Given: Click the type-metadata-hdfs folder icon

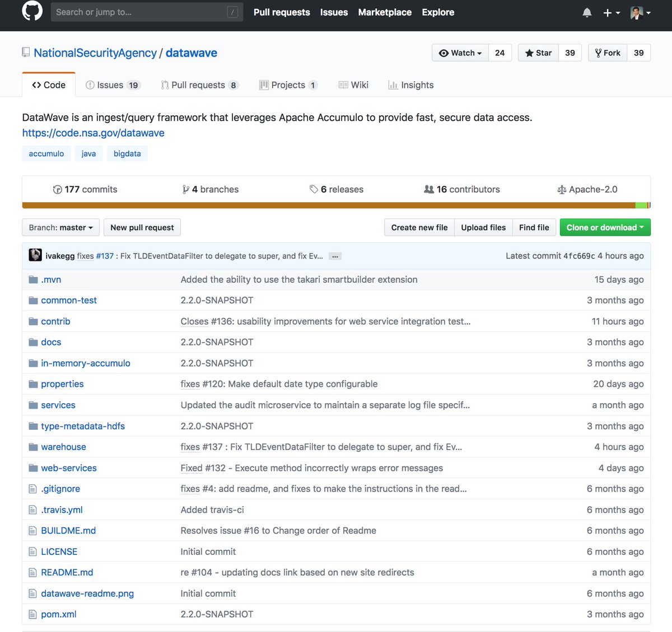Looking at the screenshot, I should 33,426.
